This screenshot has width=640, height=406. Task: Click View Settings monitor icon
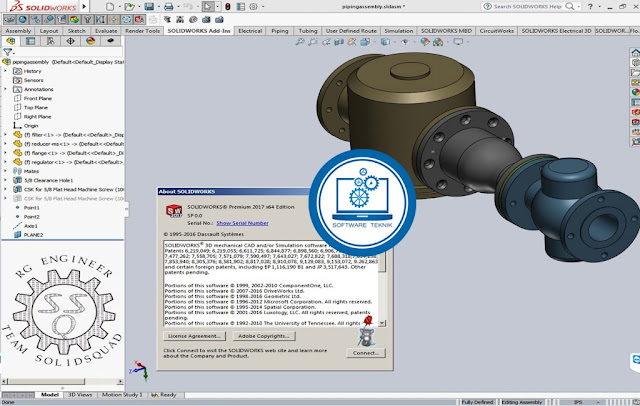(458, 42)
